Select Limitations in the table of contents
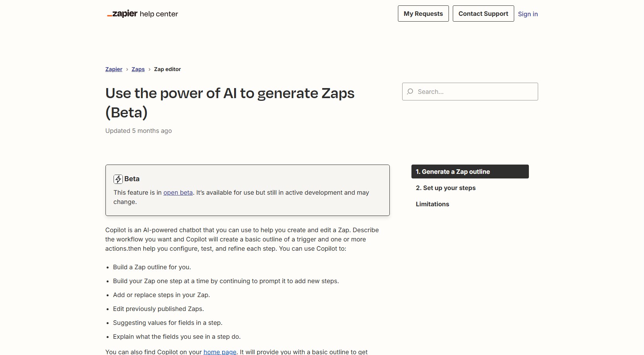This screenshot has width=644, height=355. click(x=432, y=204)
